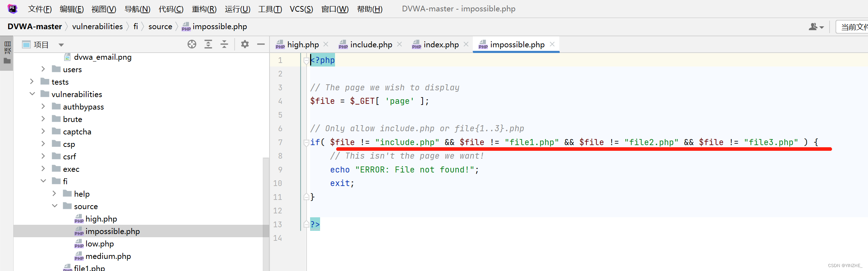This screenshot has width=868, height=271.
Task: Click the tests folder icon
Action: pos(45,81)
